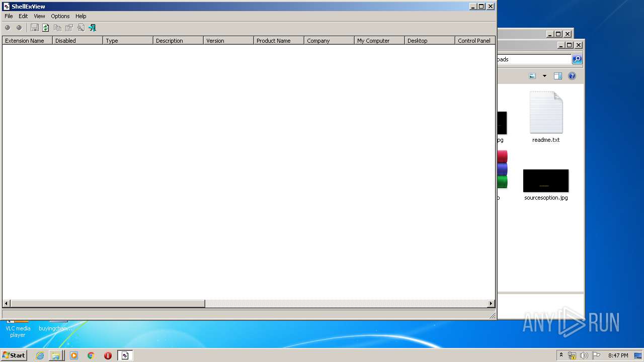Click the ShellExView title bar app icon
This screenshot has height=362, width=644.
(x=7, y=7)
